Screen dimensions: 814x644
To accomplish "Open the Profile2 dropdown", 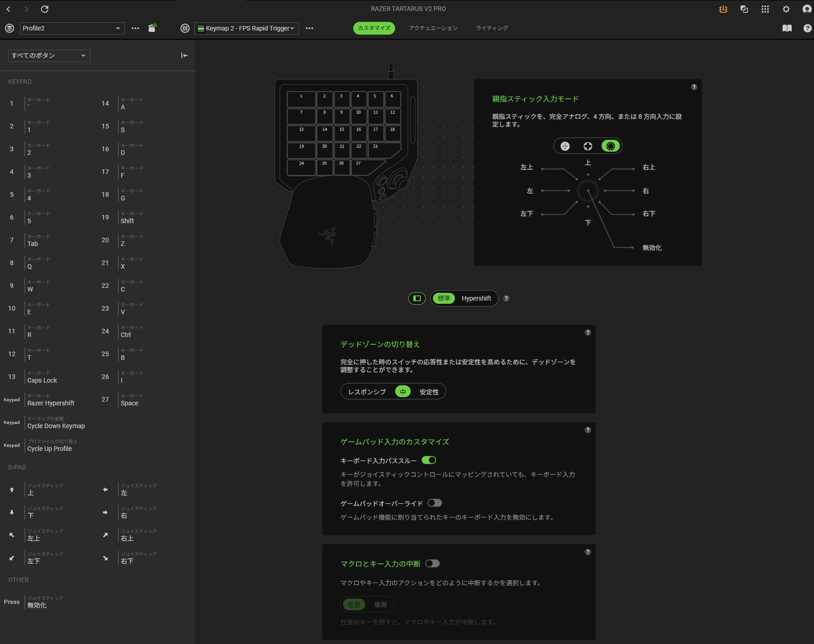I will point(72,28).
